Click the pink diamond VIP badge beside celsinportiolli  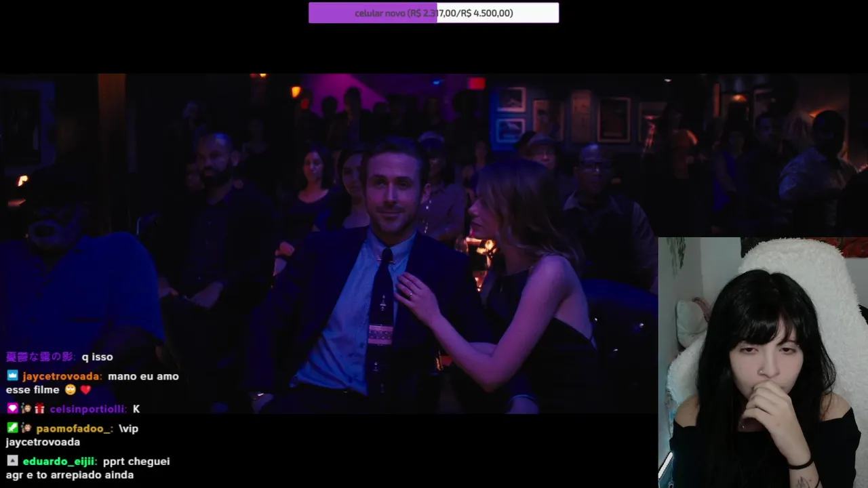coord(12,409)
